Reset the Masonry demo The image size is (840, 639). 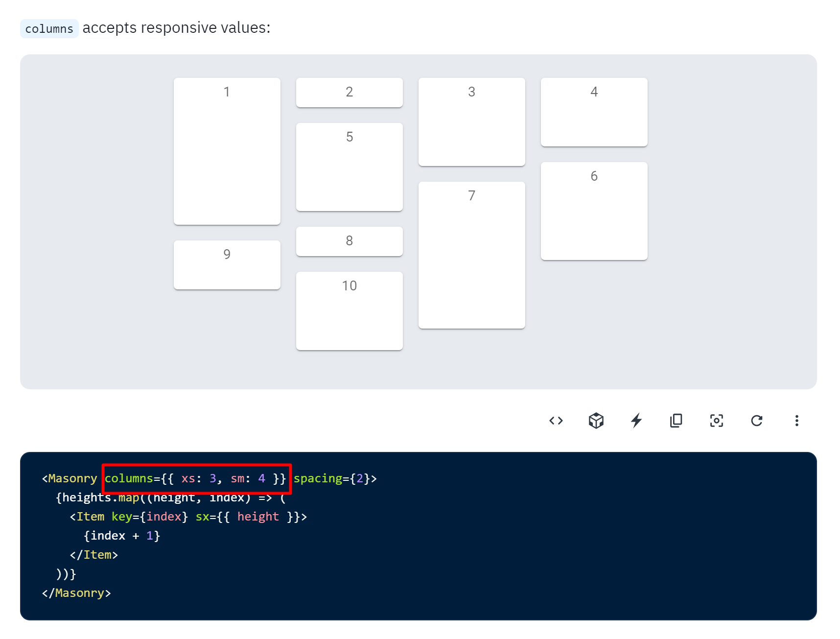756,420
